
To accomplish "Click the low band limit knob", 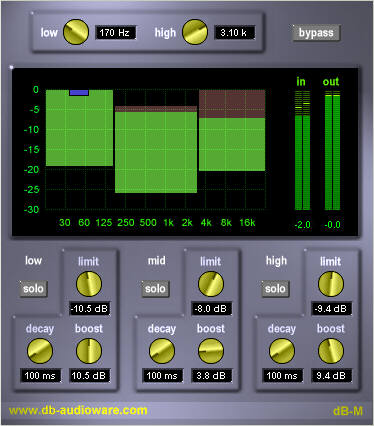I will [89, 284].
